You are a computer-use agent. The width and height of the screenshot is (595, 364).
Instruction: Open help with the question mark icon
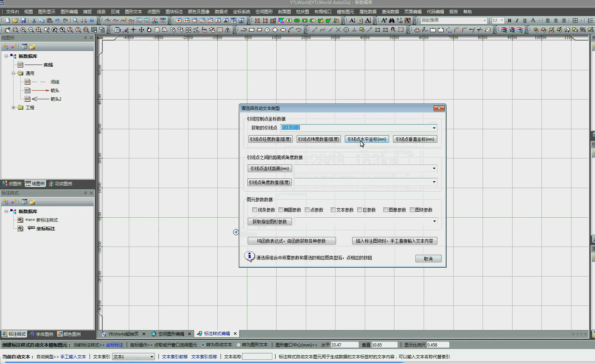(92, 21)
